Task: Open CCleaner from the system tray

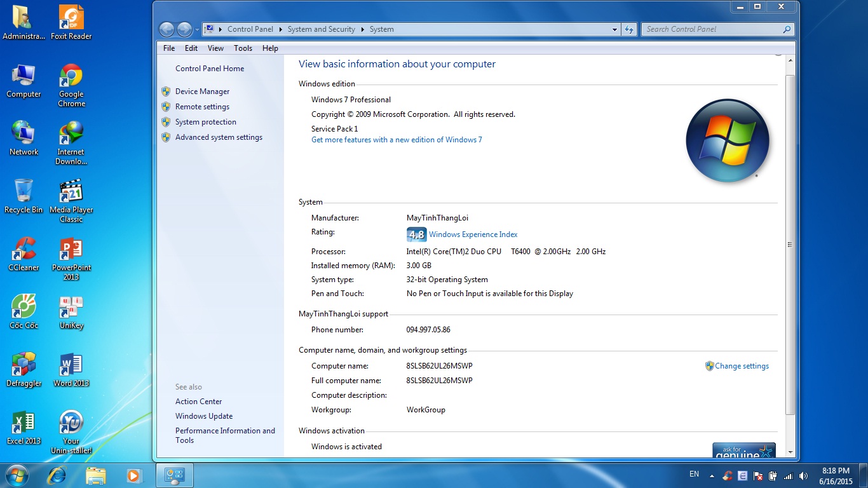Action: 727,475
